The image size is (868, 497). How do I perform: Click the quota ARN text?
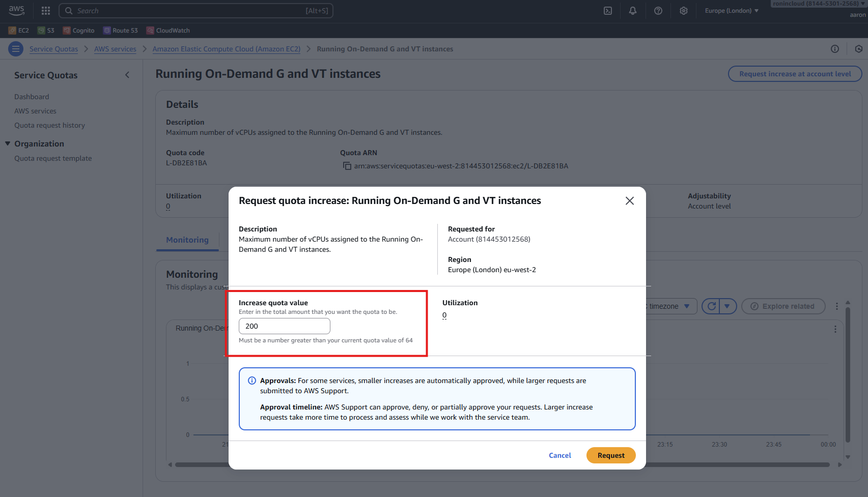pos(461,166)
